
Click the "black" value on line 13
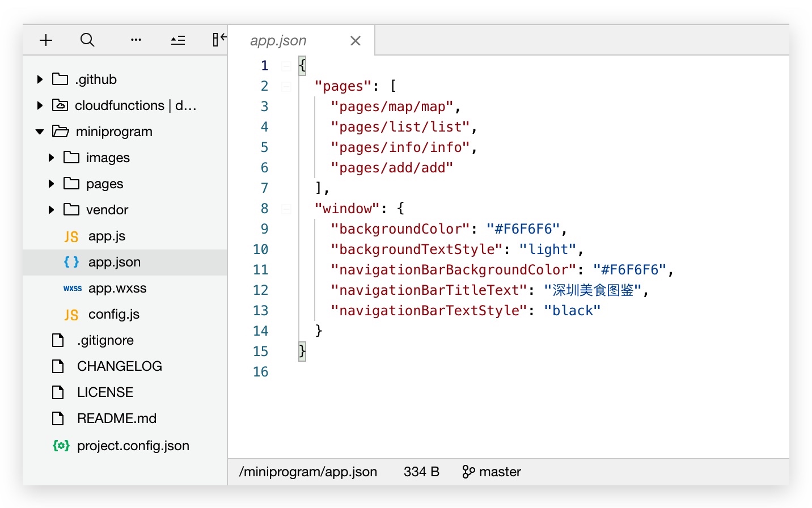pyautogui.click(x=572, y=311)
